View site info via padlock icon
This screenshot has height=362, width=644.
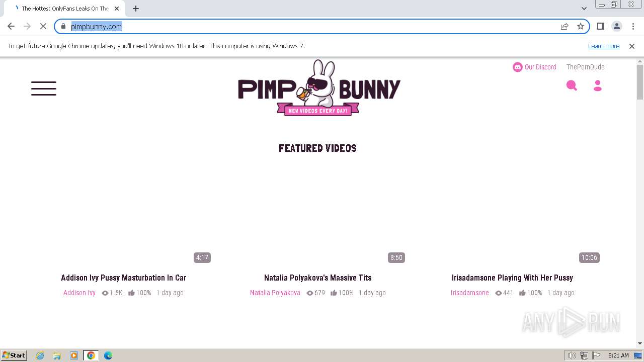63,26
